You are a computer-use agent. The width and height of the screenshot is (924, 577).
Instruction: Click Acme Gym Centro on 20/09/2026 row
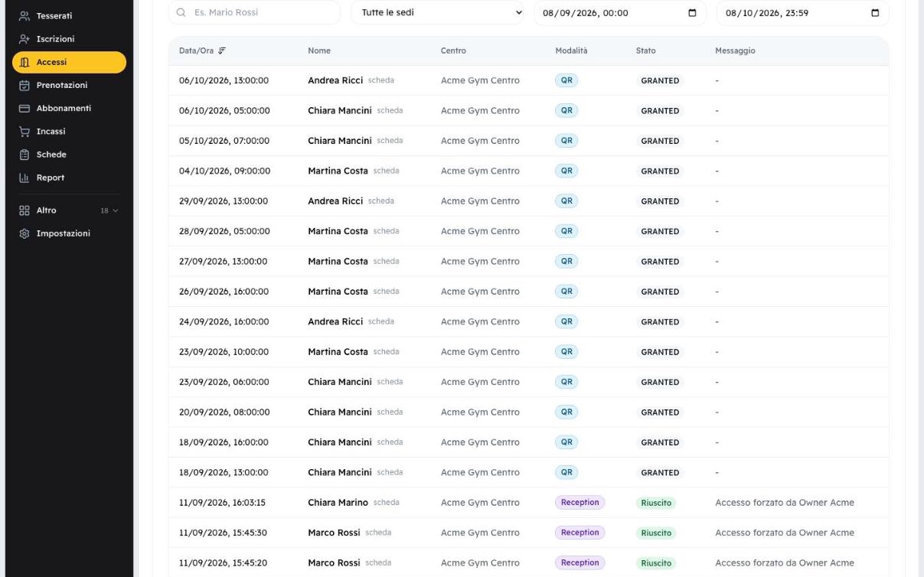480,412
